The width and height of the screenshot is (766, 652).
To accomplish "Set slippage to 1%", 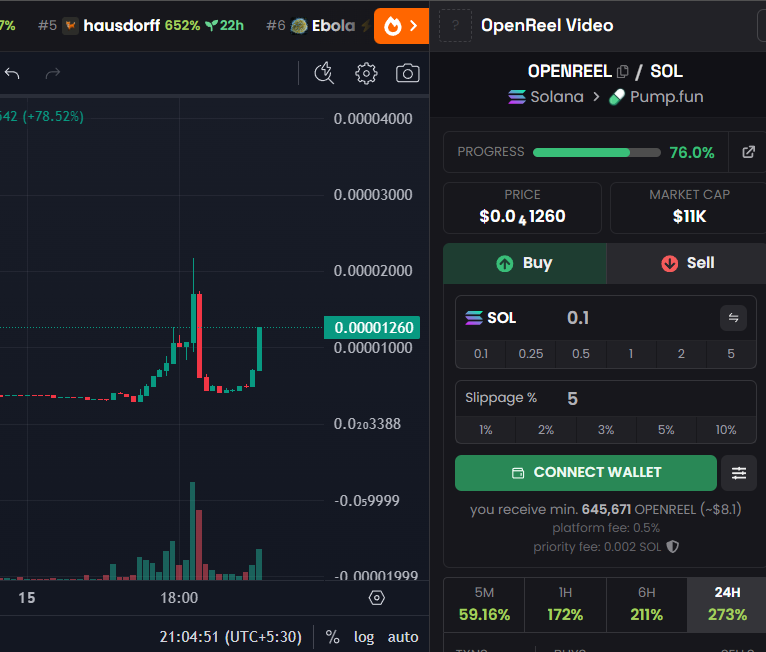I will [x=486, y=430].
